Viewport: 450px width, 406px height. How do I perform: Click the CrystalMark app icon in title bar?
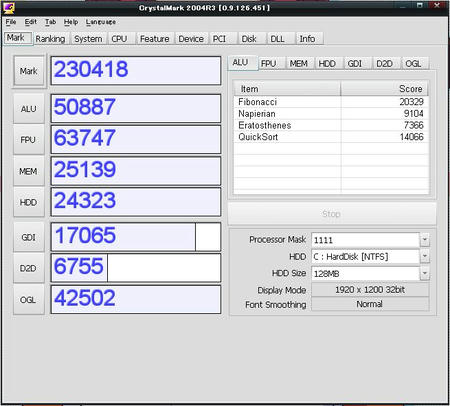point(9,8)
